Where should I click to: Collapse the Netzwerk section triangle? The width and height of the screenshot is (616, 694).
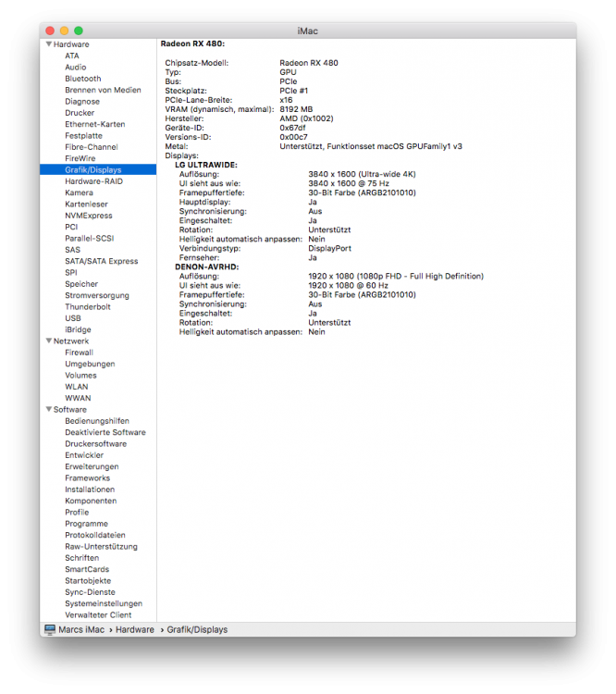click(49, 341)
